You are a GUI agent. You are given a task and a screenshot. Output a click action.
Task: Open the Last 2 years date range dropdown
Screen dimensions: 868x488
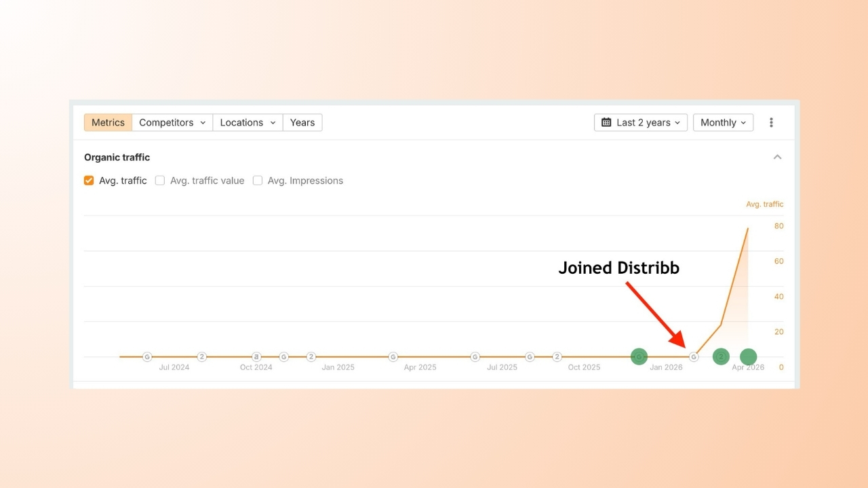point(641,123)
